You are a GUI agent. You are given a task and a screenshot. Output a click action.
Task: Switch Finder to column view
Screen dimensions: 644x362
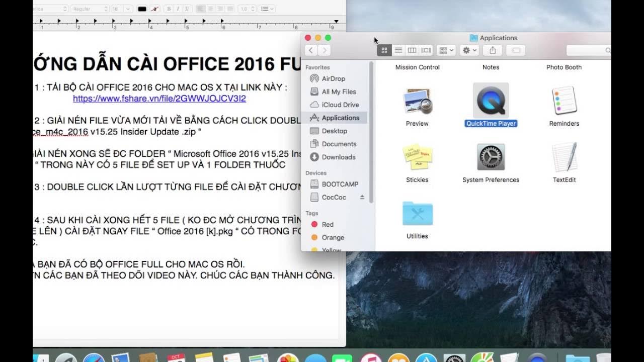coord(412,50)
